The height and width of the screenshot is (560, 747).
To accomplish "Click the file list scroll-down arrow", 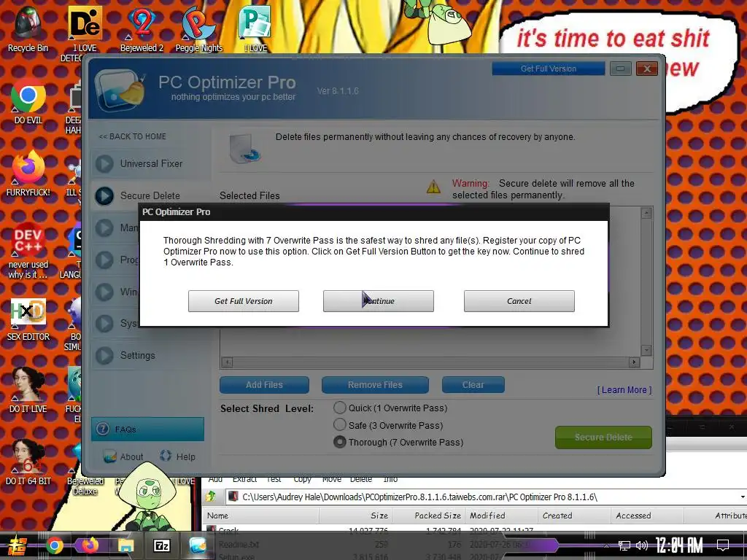I will [646, 350].
